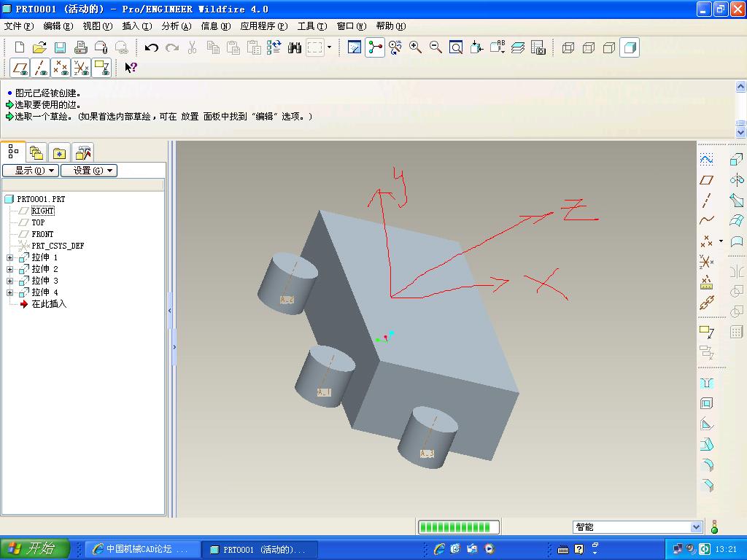Switch to the Folder Browser tab

[36, 153]
